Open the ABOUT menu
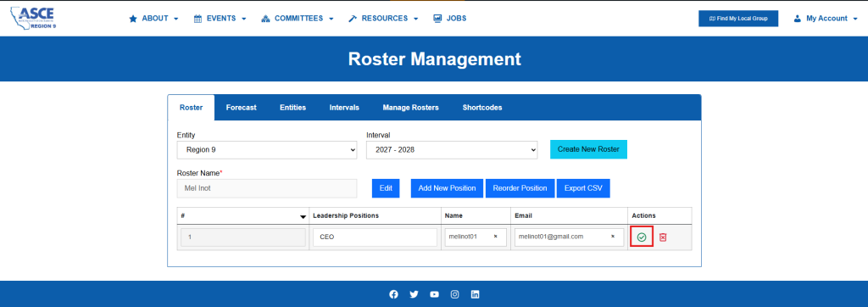Screen dimensions: 868x307 click(x=153, y=19)
